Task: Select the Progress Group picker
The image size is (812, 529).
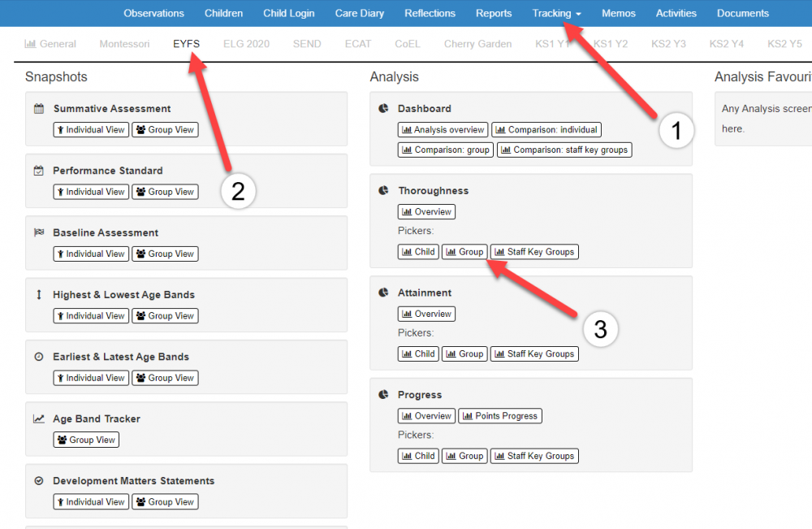Action: coord(464,456)
